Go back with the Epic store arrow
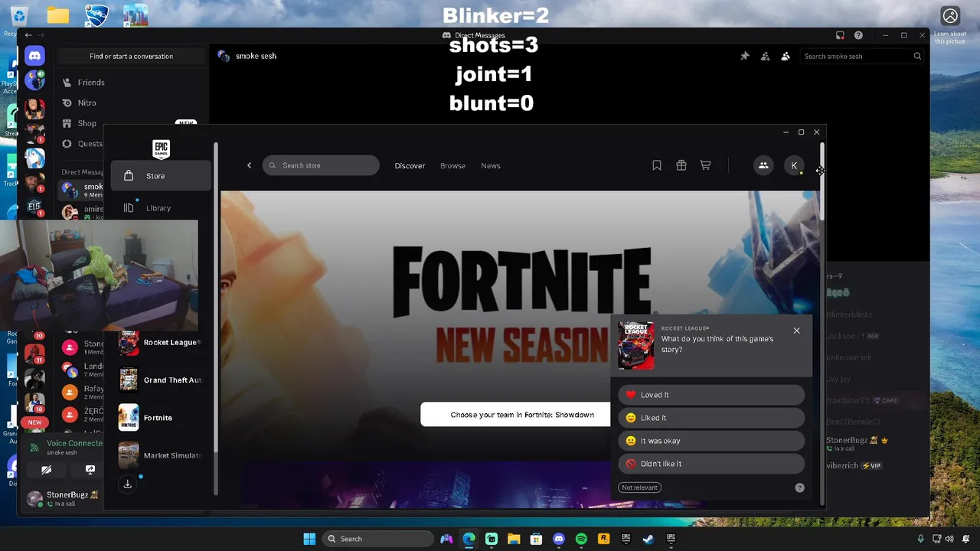 point(249,165)
